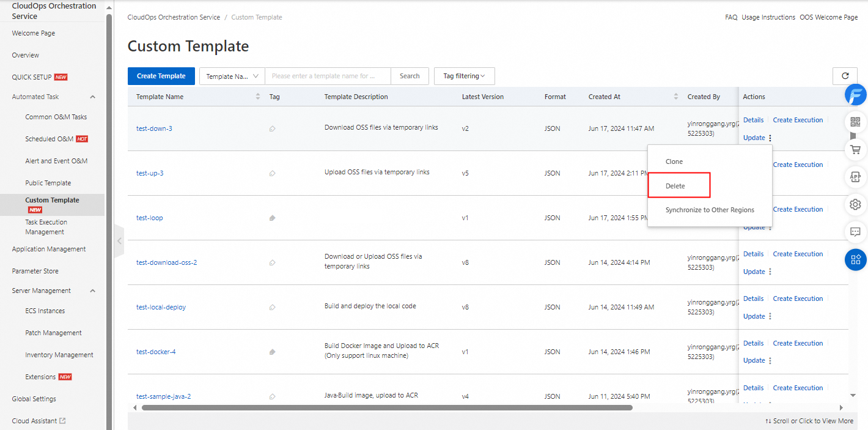
Task: Click Create Execution for test-download-oss-2
Action: 798,254
